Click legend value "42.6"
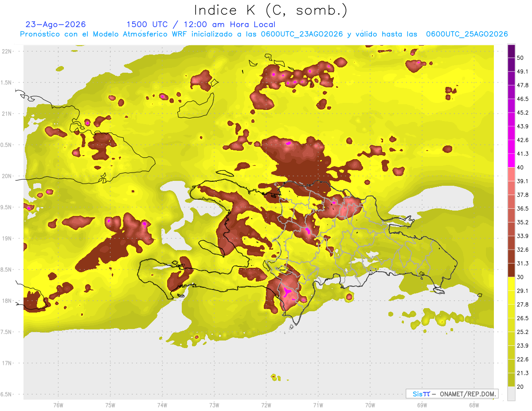The height and width of the screenshot is (411, 532). tap(523, 140)
